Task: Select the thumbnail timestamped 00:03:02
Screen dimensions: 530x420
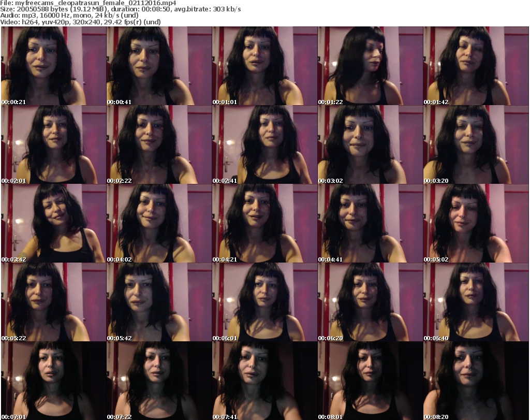Action: pyautogui.click(x=370, y=144)
